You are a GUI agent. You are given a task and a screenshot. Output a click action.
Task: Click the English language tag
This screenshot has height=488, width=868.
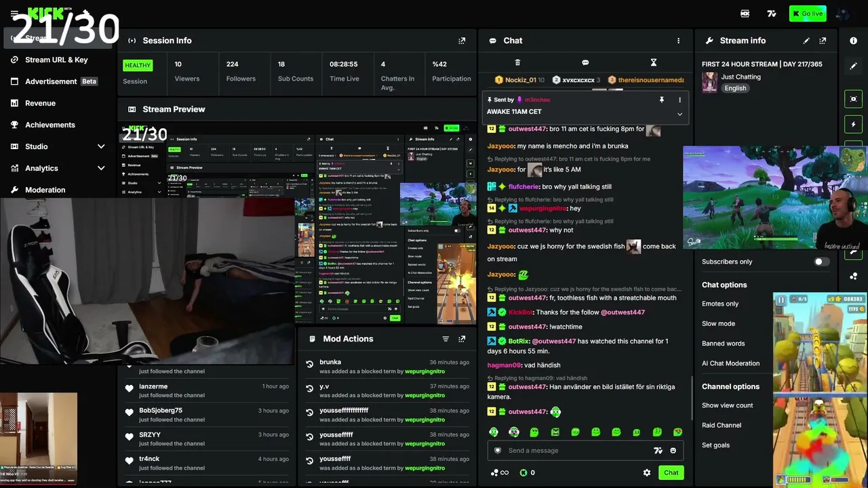point(735,88)
